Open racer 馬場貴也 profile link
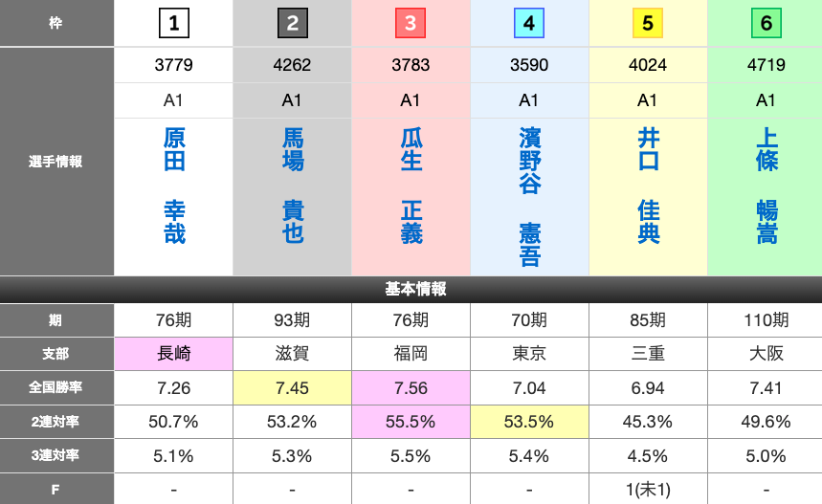This screenshot has width=822, height=504. (293, 186)
